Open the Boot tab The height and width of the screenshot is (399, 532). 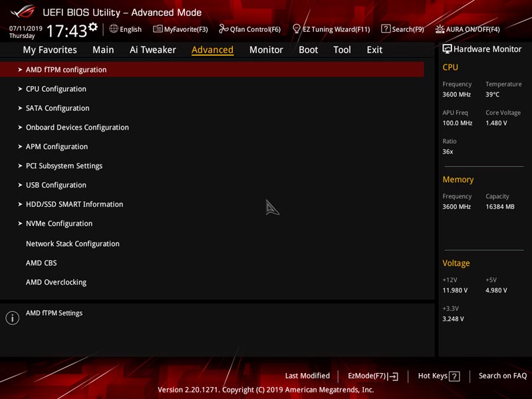pyautogui.click(x=308, y=50)
